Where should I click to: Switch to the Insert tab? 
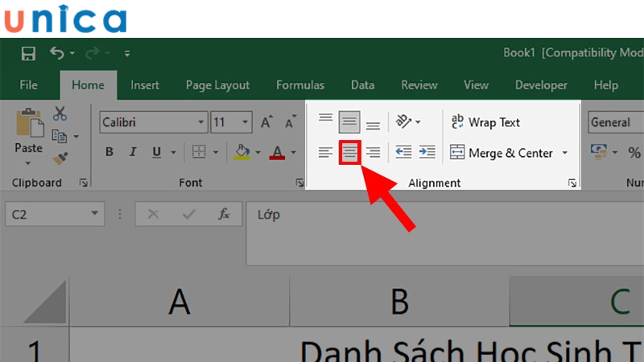coord(145,85)
